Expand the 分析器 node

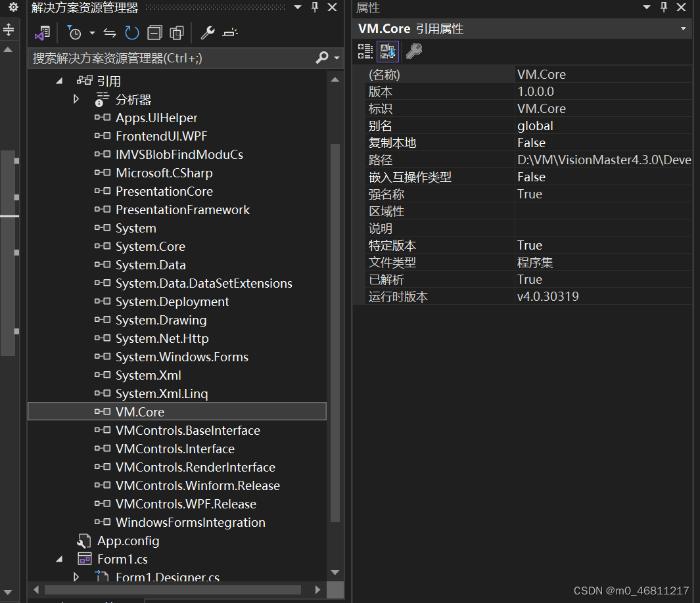(76, 99)
